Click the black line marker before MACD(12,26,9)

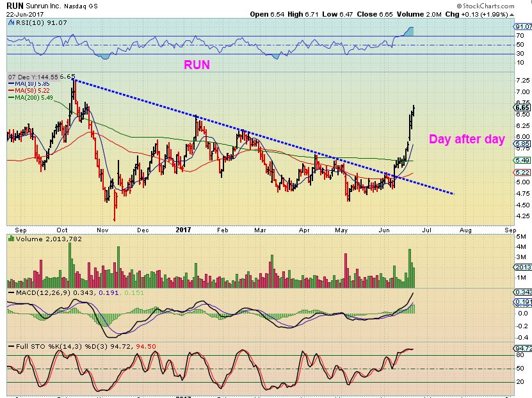11,292
